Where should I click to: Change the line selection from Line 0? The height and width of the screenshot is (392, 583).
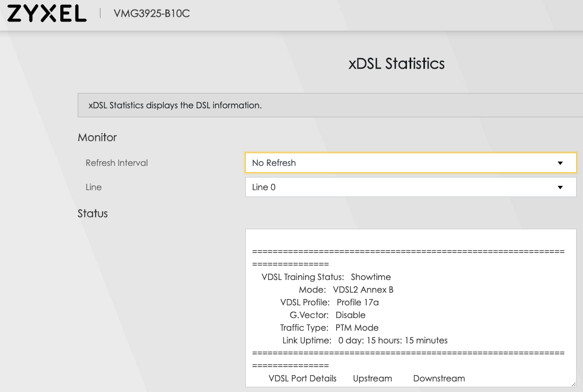(x=410, y=187)
